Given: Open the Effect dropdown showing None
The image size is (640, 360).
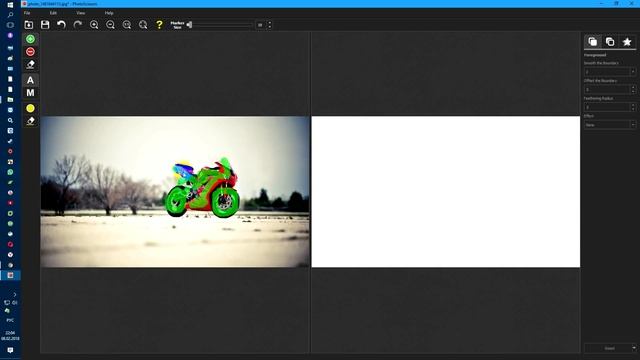Looking at the screenshot, I should pyautogui.click(x=610, y=125).
